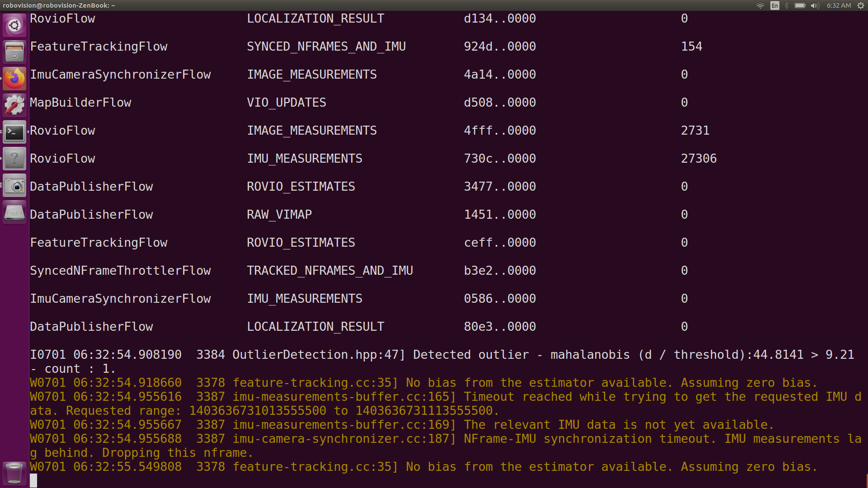Image resolution: width=868 pixels, height=488 pixels.
Task: Open the battery power indicator menu
Action: pos(800,5)
